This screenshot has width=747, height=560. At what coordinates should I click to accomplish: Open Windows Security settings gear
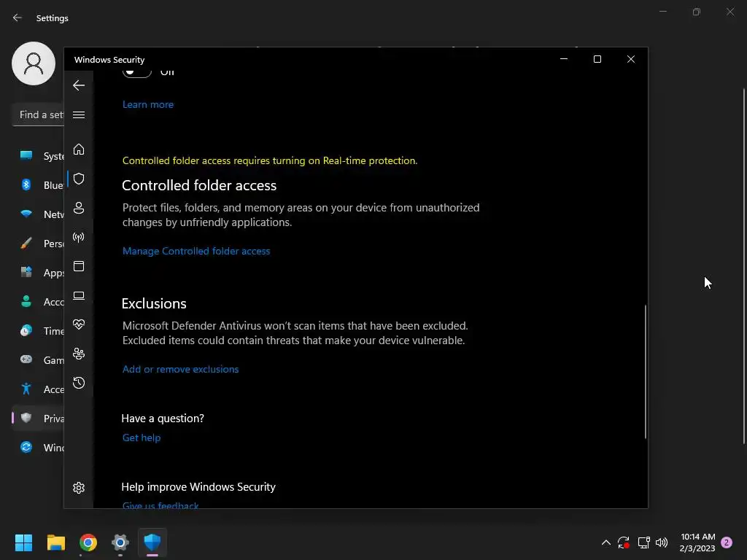point(79,488)
